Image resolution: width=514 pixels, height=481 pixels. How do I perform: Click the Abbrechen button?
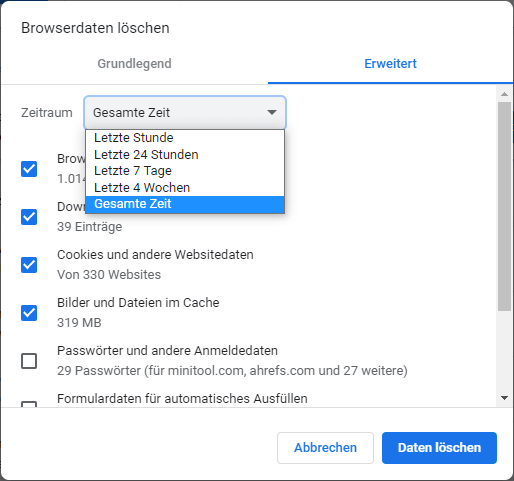(x=325, y=448)
